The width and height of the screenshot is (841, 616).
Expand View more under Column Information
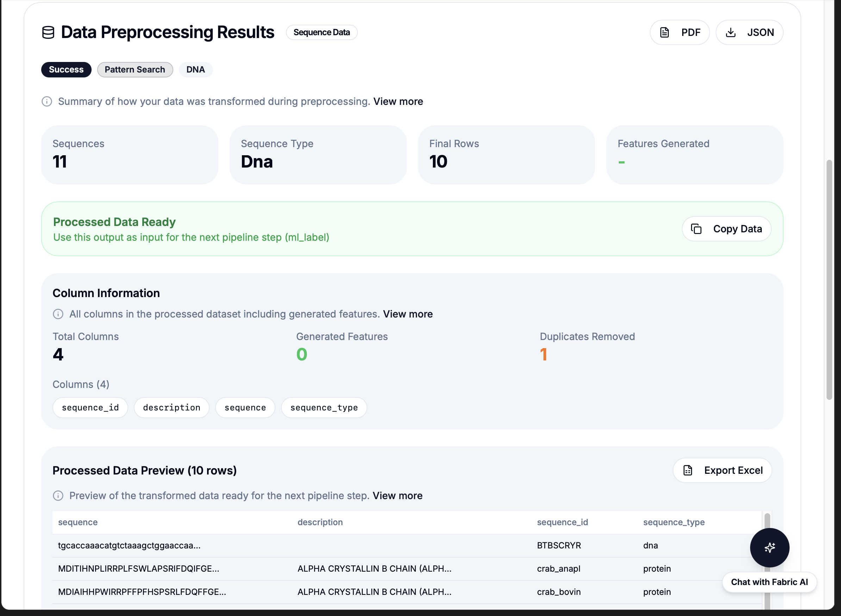(x=407, y=314)
